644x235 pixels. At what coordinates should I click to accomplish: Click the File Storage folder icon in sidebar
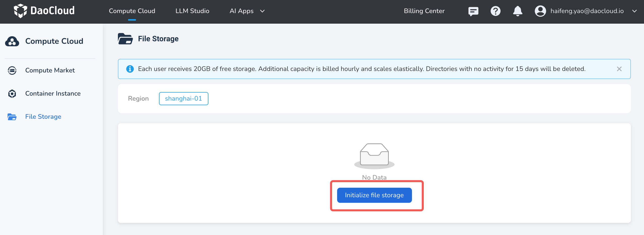point(12,117)
